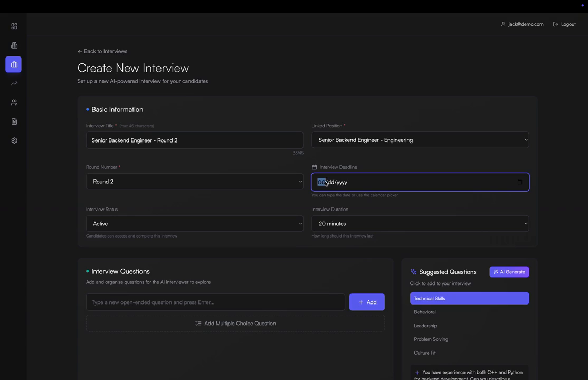Open the calendar picker icon in deadline field

(520, 182)
